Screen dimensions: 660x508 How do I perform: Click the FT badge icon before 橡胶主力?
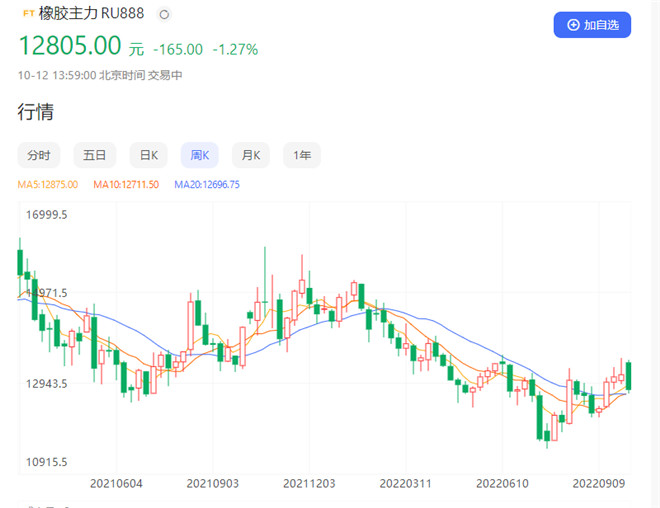pyautogui.click(x=28, y=13)
